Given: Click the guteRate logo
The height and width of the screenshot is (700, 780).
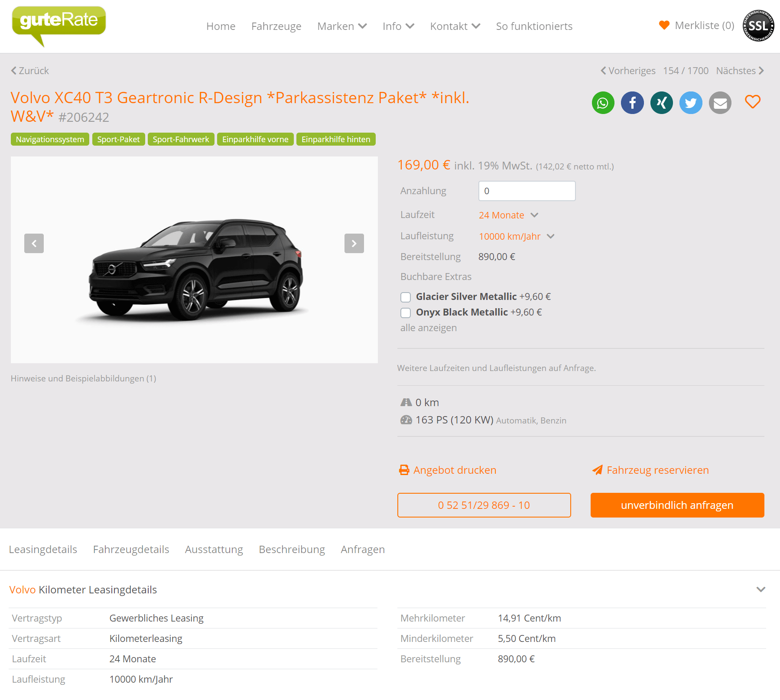Looking at the screenshot, I should tap(59, 26).
